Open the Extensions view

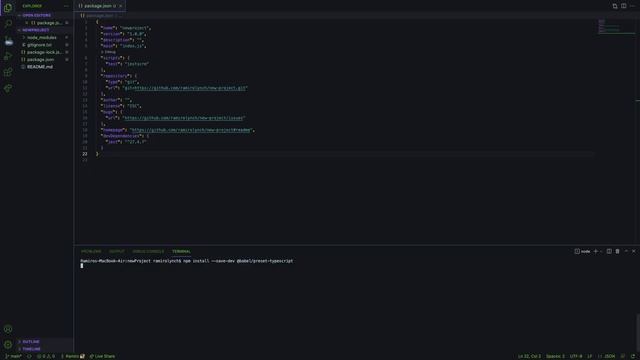point(8,72)
